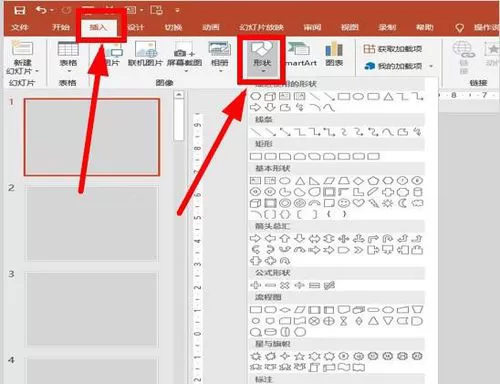Switch to the 开始 ribbon tab
500x384 pixels.
[61, 28]
